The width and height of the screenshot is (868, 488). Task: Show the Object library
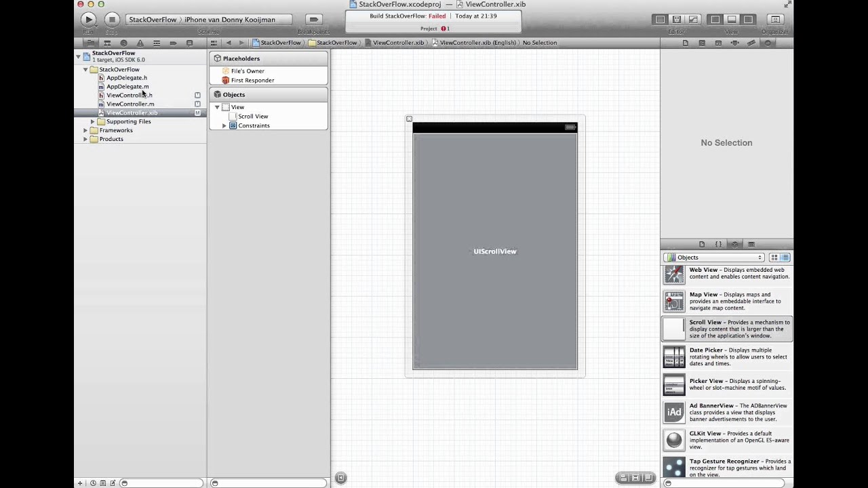point(735,244)
